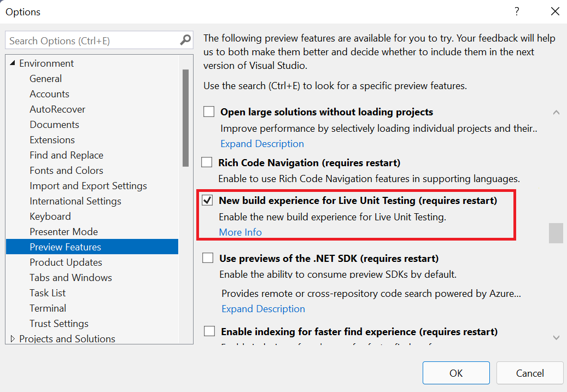Collapse the Environment tree node
The height and width of the screenshot is (392, 567).
tap(13, 63)
